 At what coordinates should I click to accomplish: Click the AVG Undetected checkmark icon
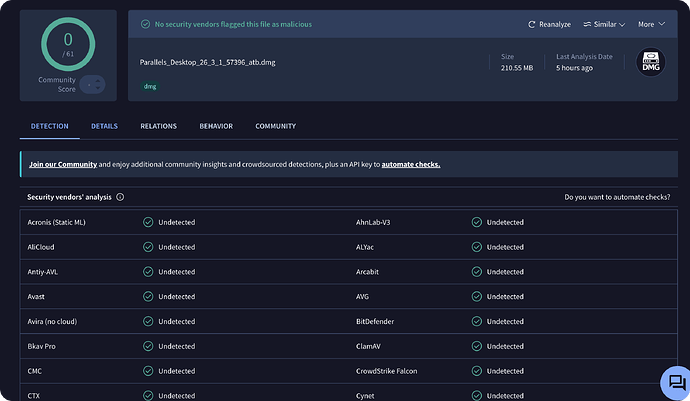pos(477,297)
